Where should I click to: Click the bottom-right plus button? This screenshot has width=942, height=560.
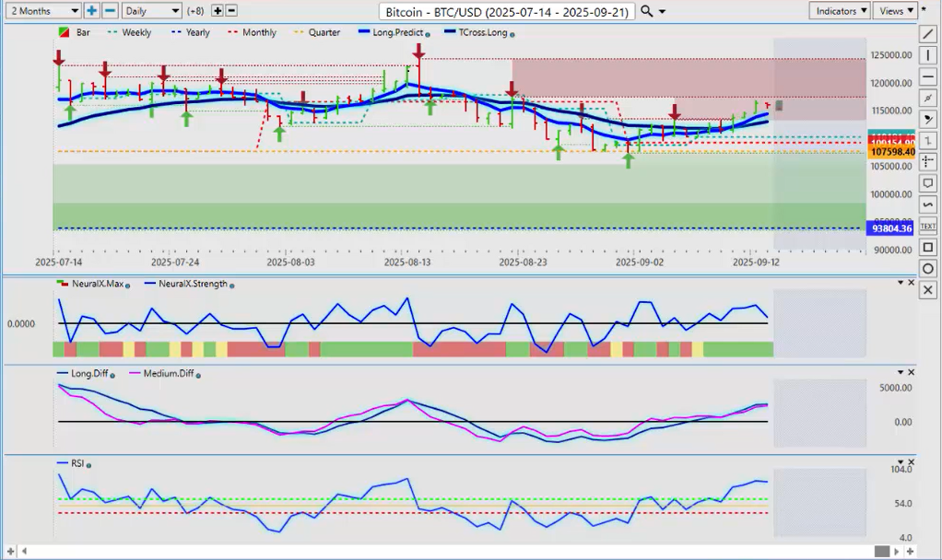910,551
